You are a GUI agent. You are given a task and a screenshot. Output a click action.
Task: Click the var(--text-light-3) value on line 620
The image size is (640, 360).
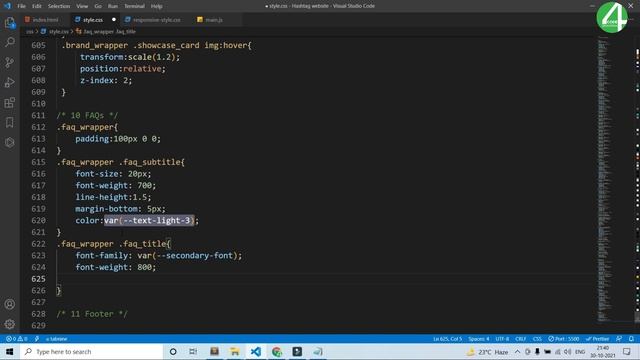(149, 220)
